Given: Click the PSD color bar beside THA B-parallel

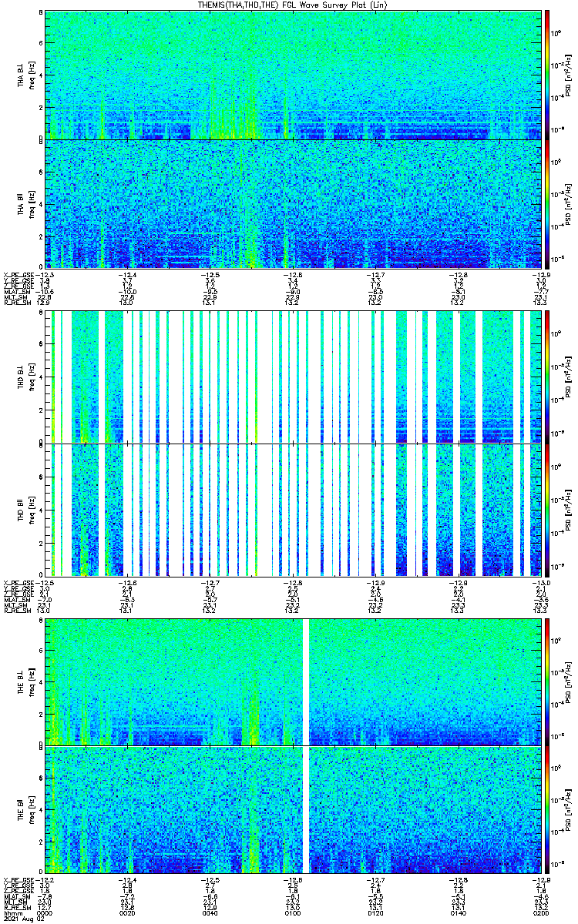Looking at the screenshot, I should 547,203.
